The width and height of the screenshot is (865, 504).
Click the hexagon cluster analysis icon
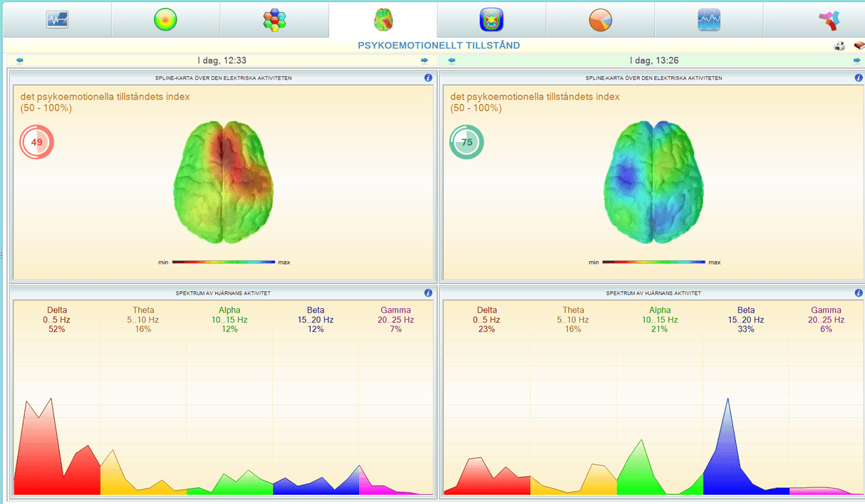coord(274,19)
